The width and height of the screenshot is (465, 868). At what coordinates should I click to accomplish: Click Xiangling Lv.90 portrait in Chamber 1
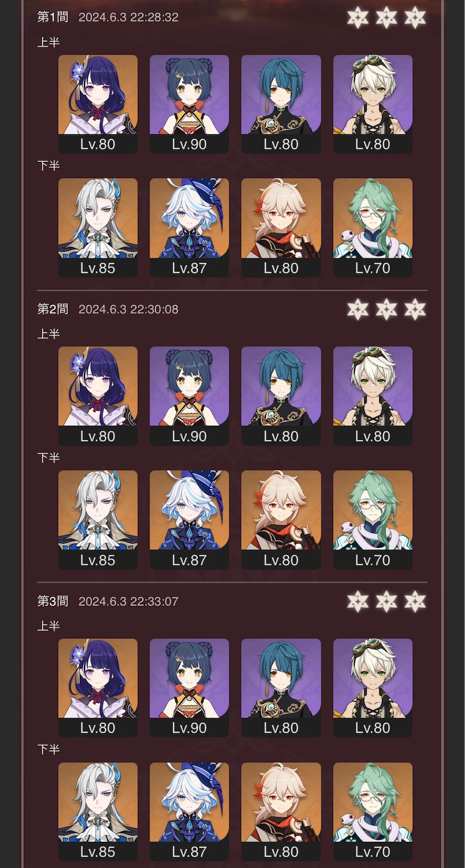(189, 104)
